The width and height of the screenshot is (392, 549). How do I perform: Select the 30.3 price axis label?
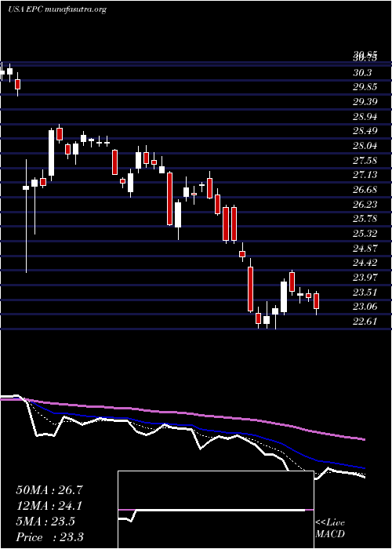362,73
